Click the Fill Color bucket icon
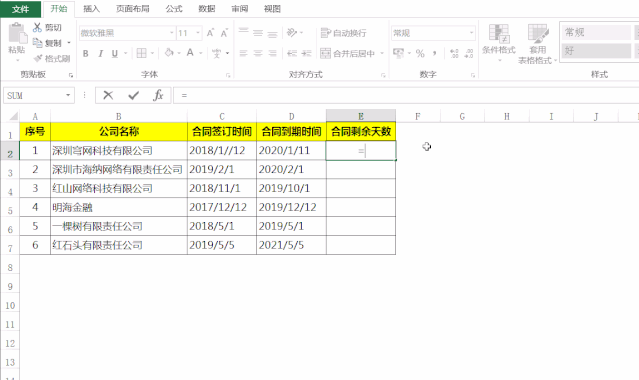 (x=169, y=53)
